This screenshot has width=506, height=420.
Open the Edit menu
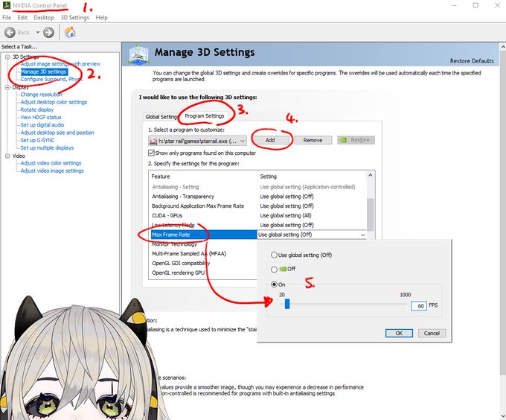(x=22, y=17)
